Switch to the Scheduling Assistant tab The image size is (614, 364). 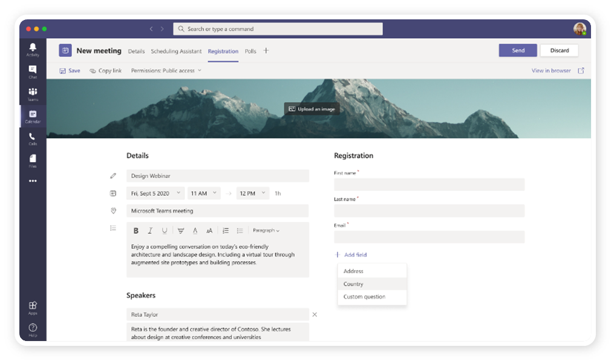tap(176, 51)
